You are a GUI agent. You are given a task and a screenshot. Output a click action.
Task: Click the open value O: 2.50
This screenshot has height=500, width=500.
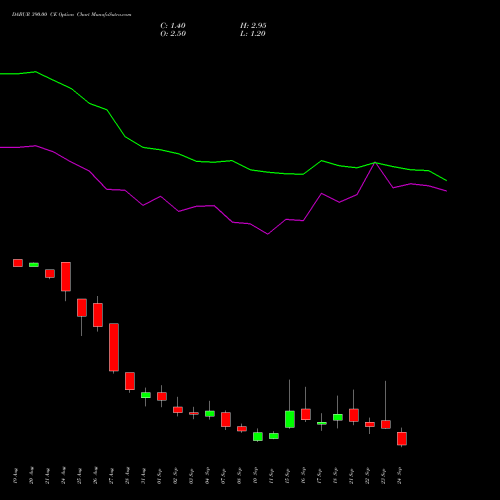click(x=173, y=34)
